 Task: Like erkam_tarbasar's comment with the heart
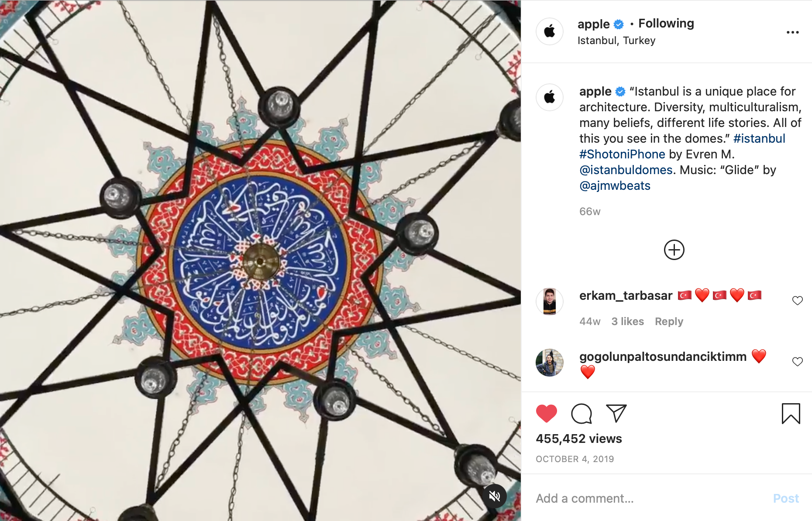[x=797, y=301]
